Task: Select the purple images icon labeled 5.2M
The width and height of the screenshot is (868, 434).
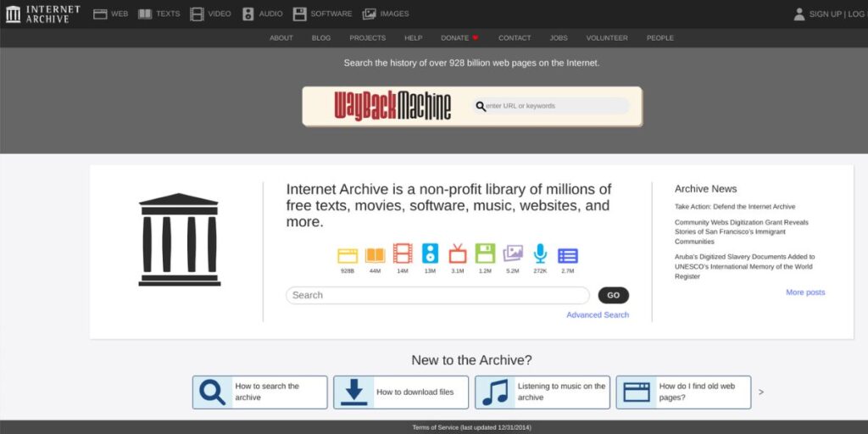Action: [x=513, y=253]
